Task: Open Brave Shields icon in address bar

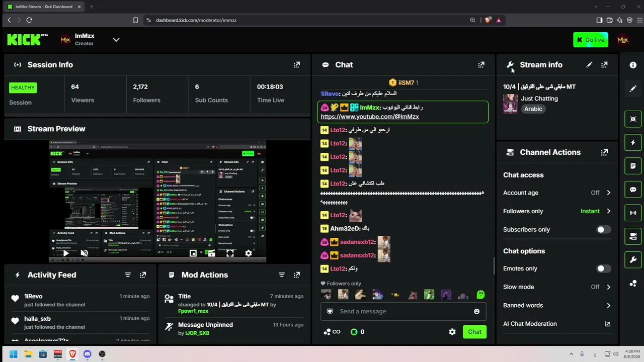Action: coord(488,20)
